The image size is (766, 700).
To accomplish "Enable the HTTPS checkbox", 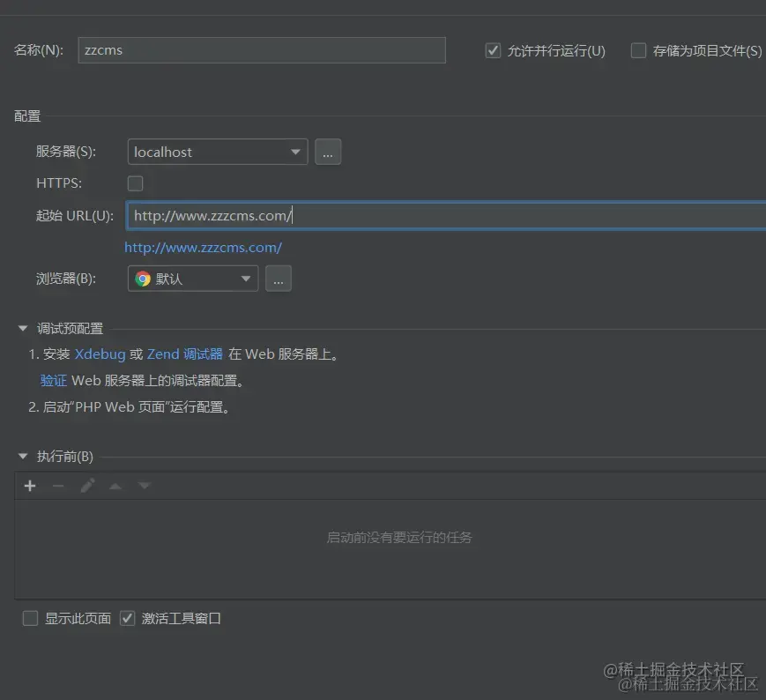I will (x=136, y=183).
